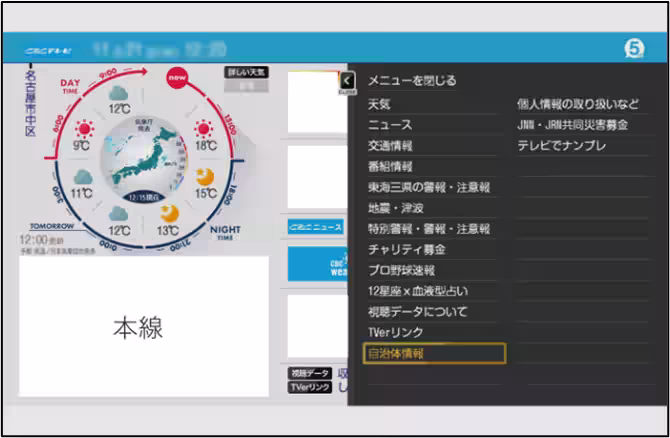Select 交通情報 in the menu
Viewport: 670px width, 438px height.
tap(390, 146)
